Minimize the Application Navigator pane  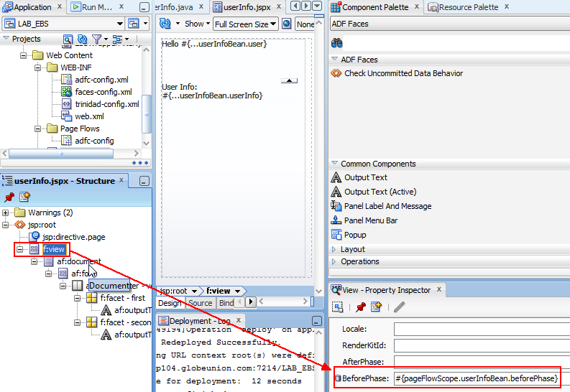[x=144, y=7]
